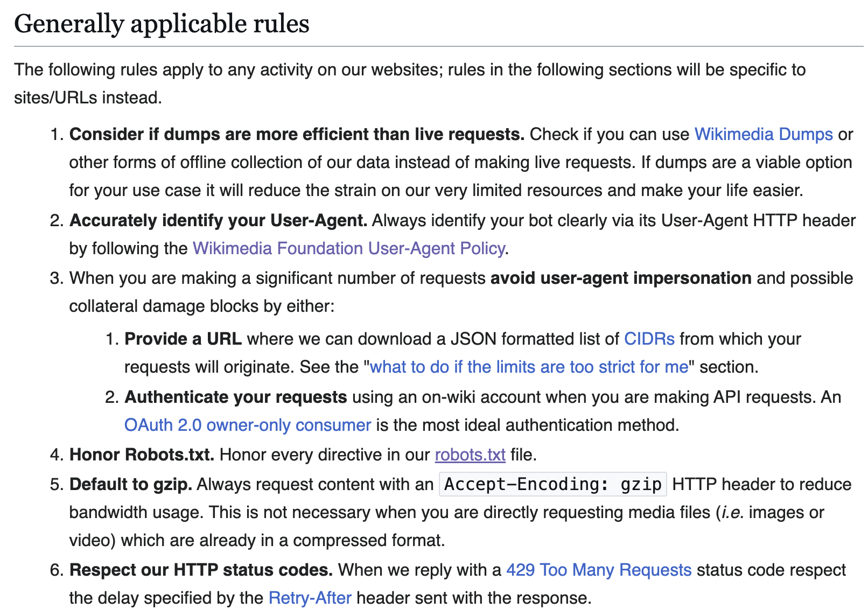Follow the Retry-After header link
This screenshot has width=868, height=615.
pyautogui.click(x=310, y=598)
